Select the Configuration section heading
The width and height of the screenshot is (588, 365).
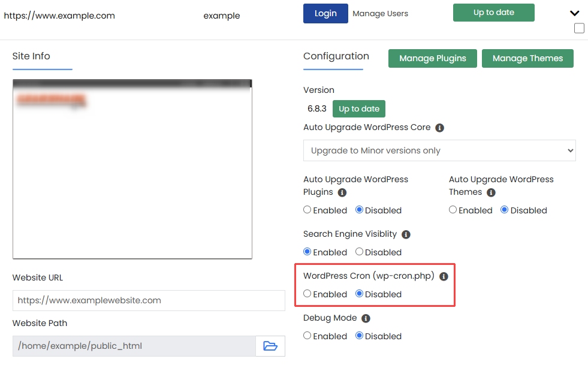pyautogui.click(x=336, y=56)
